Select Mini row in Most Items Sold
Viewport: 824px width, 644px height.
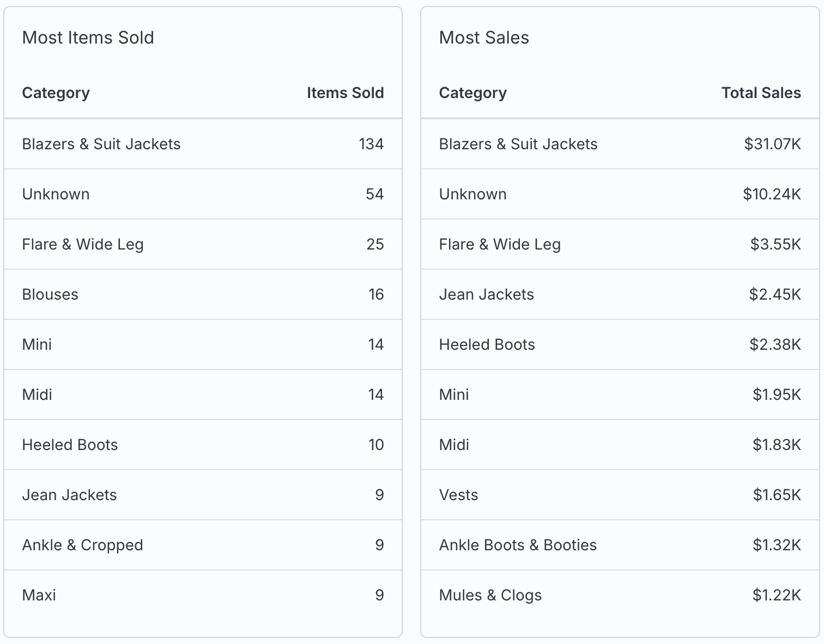point(203,344)
